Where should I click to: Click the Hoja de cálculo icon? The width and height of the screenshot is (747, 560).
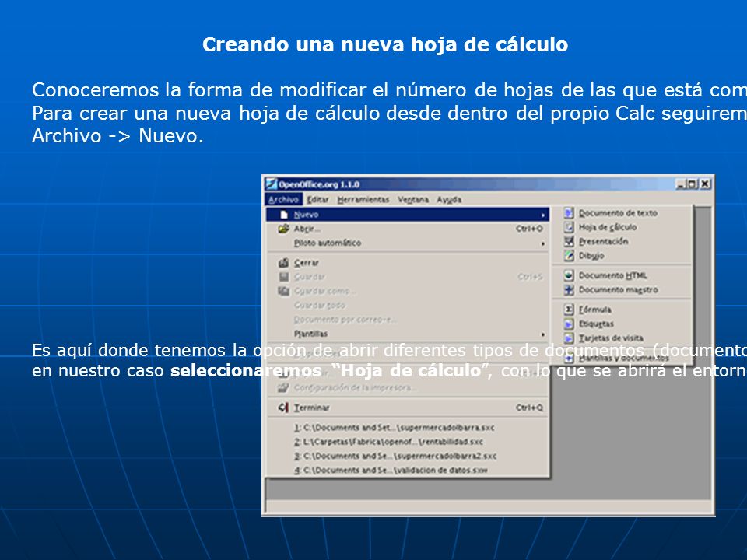(569, 227)
